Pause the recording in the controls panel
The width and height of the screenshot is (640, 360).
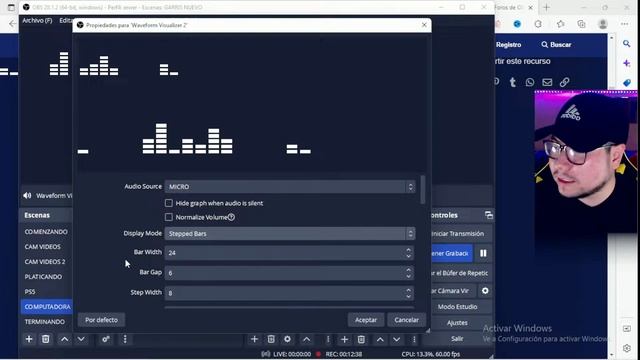[x=483, y=253]
